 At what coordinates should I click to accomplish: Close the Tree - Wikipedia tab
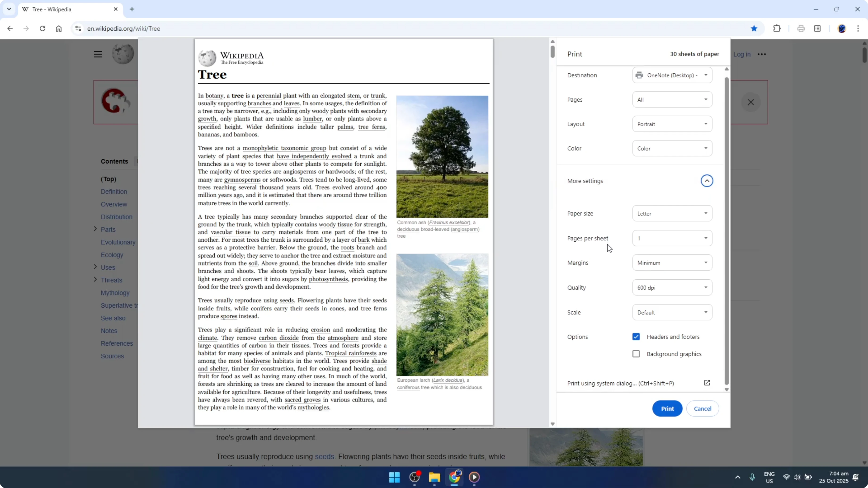(x=116, y=9)
